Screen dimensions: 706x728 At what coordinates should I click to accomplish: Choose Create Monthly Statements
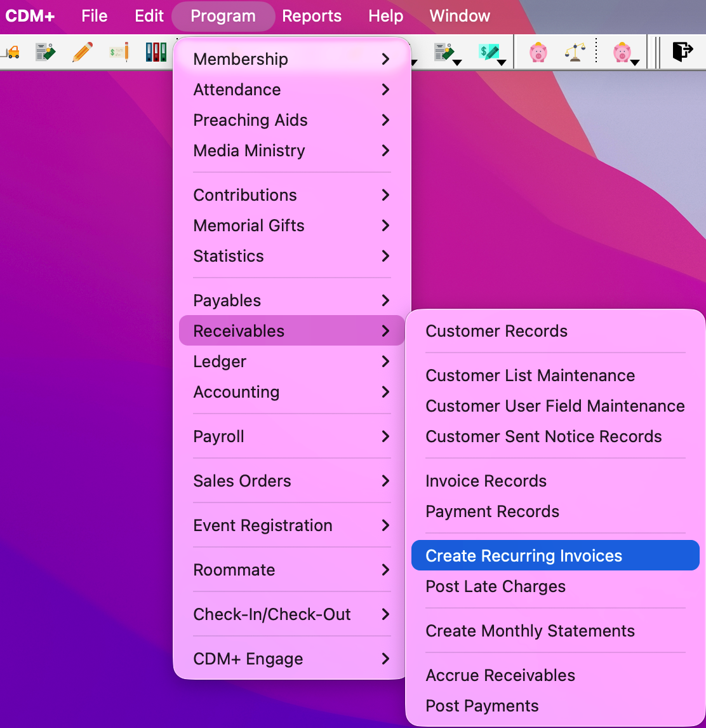(555, 631)
